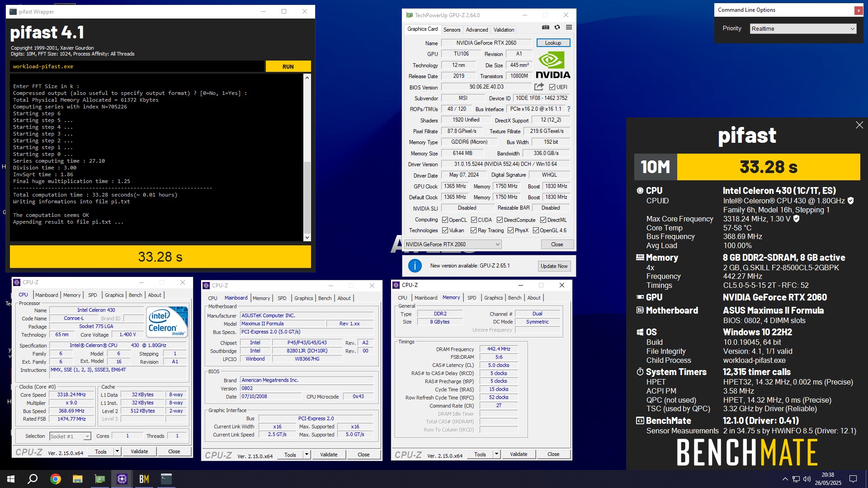
Task: Toggle the DirectCompute checkbox
Action: [x=500, y=220]
